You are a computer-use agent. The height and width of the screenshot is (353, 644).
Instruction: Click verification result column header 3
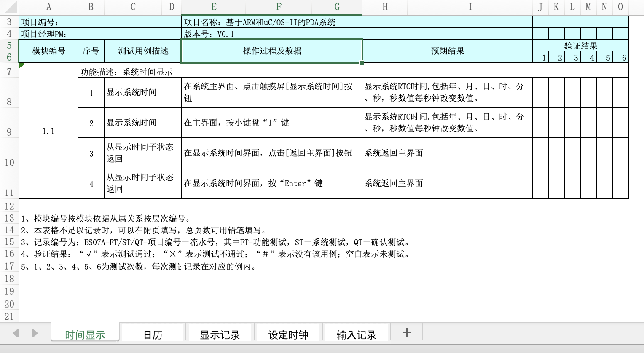572,57
